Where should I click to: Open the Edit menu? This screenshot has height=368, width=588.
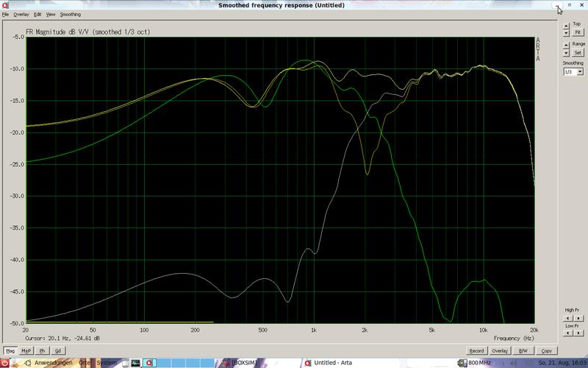[37, 14]
